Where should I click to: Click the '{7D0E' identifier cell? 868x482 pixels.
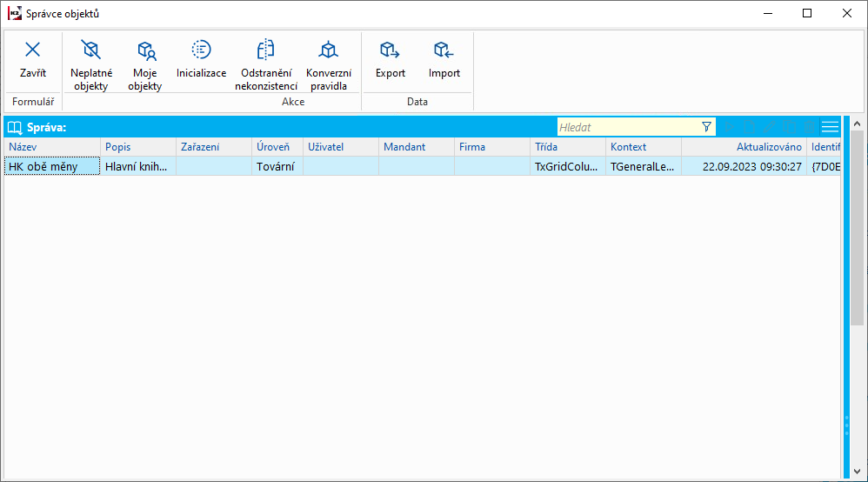[x=825, y=166]
